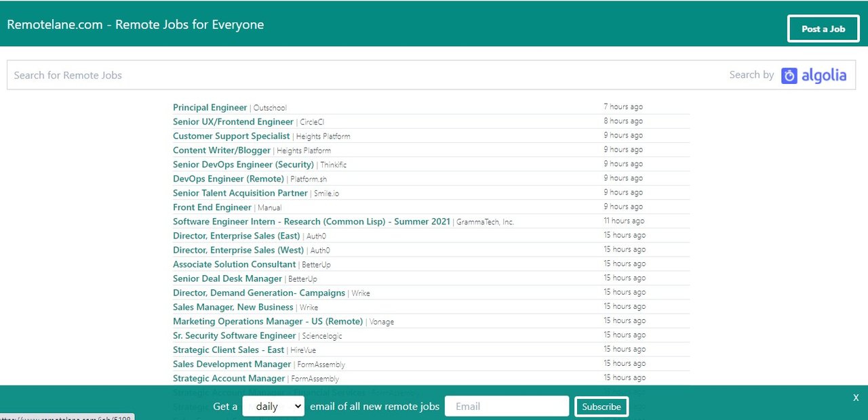The image size is (868, 420).
Task: Open Director, Demand Generation- Campaigns job
Action: click(259, 293)
